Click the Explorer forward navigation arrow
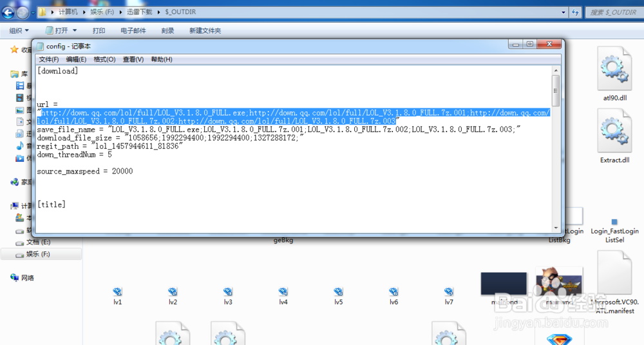 [x=23, y=12]
